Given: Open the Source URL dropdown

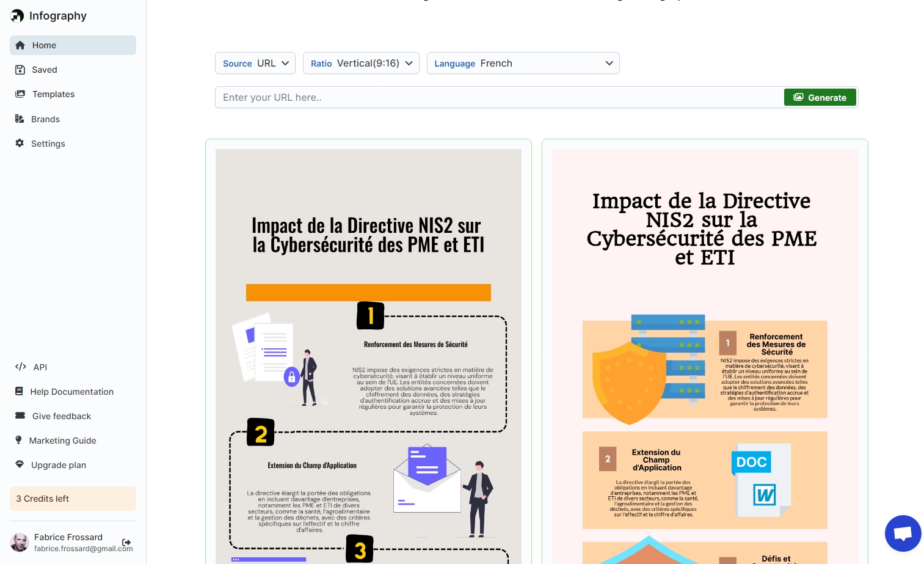Looking at the screenshot, I should click(255, 63).
